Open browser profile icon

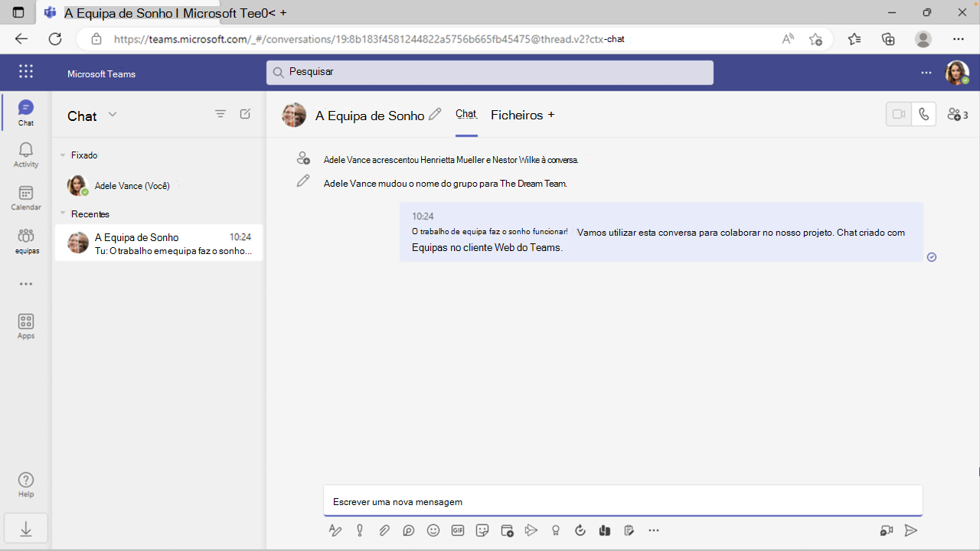tap(923, 39)
